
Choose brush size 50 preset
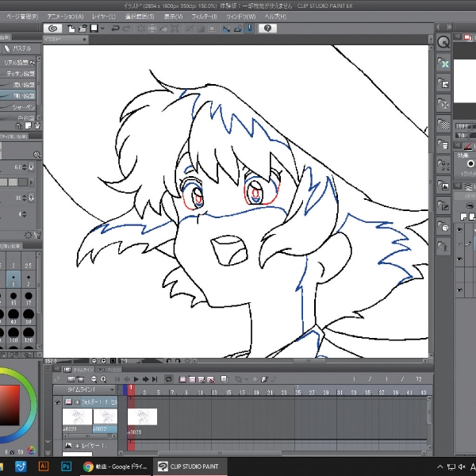click(29, 316)
